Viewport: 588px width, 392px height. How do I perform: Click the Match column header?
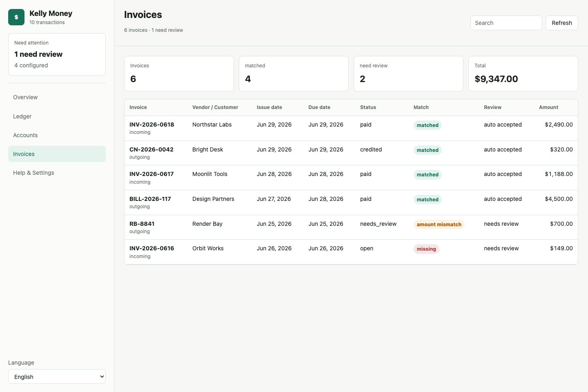point(421,107)
